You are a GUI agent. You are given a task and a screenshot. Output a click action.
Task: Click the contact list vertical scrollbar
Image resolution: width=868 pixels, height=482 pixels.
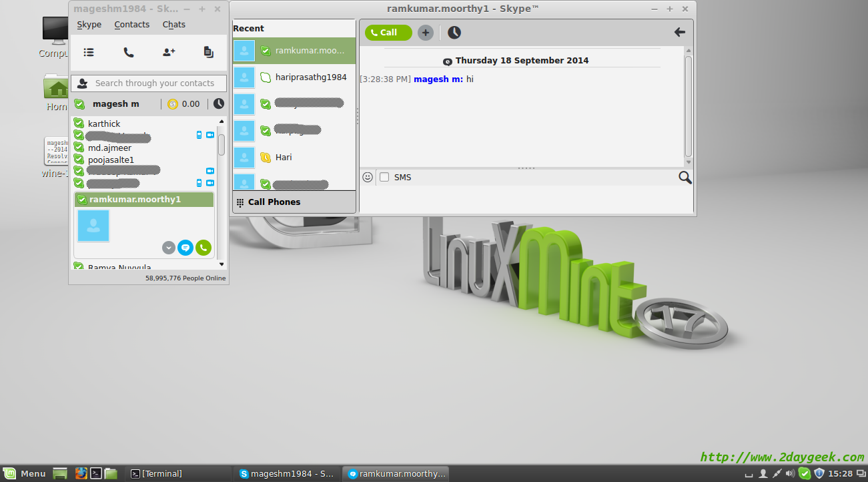click(222, 144)
